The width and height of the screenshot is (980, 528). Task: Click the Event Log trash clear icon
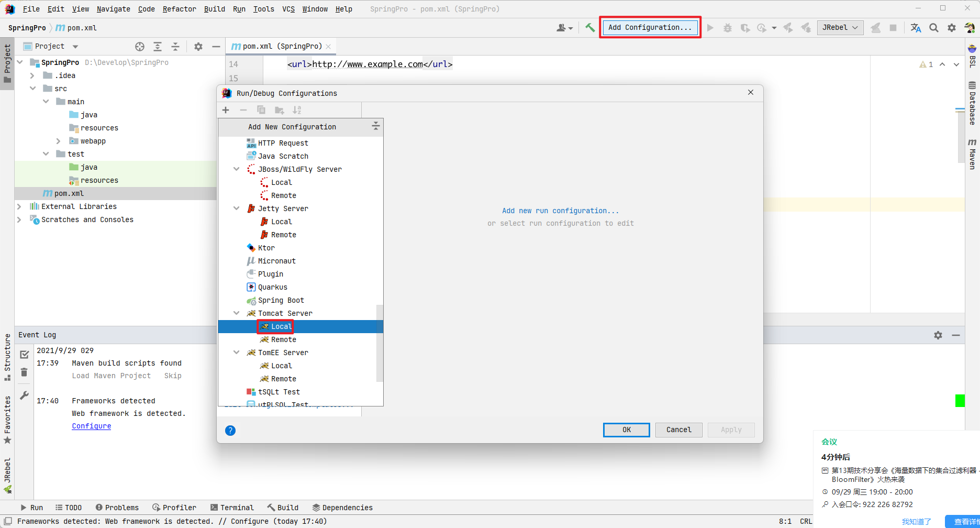click(24, 372)
